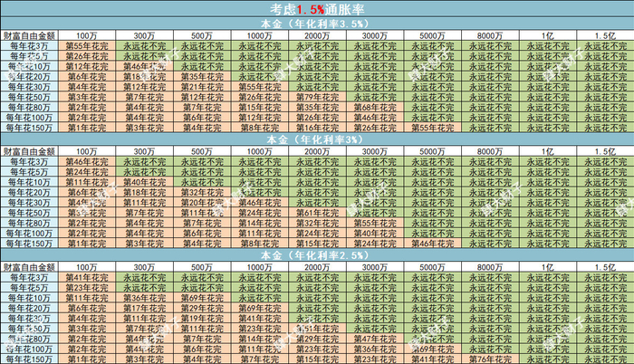Select 第46年花完 in 3% table's 每年花150万 row
Viewport: 634px width, 364px height.
[x=432, y=244]
